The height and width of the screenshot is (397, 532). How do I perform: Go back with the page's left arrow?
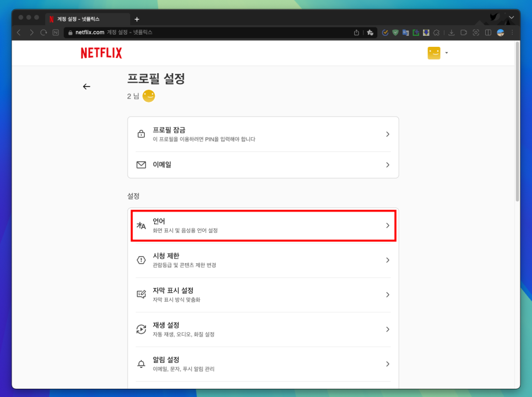[86, 86]
